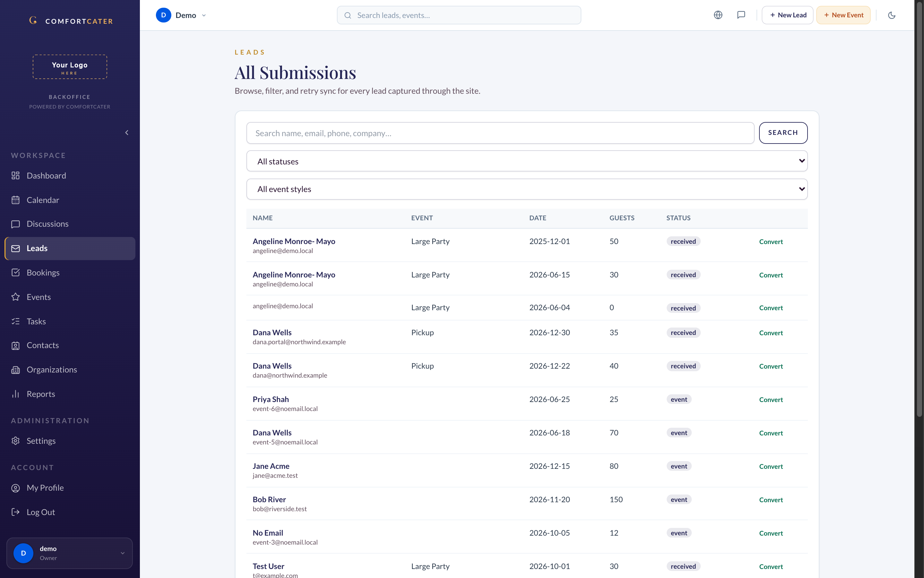Expand the Demo workspace switcher chevron
This screenshot has height=578, width=924.
tap(204, 15)
